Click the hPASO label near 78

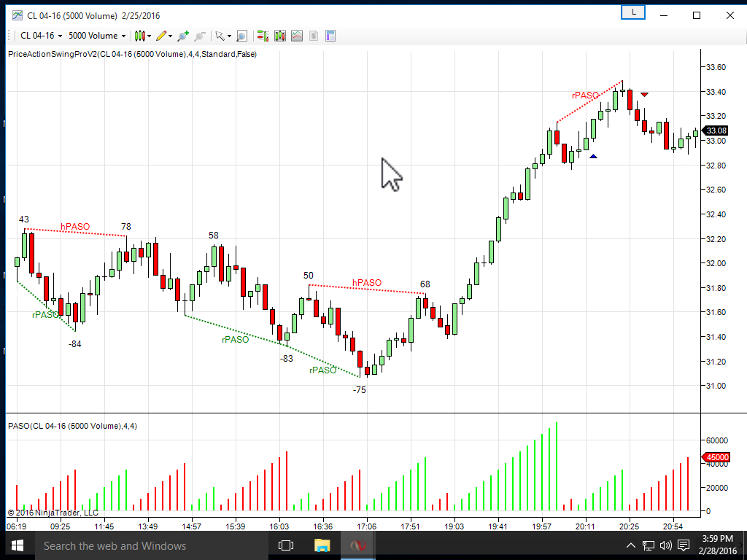click(x=75, y=227)
